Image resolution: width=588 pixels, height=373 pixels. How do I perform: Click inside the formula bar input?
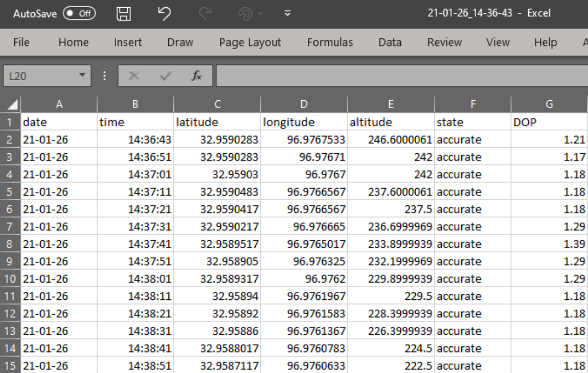click(x=399, y=77)
